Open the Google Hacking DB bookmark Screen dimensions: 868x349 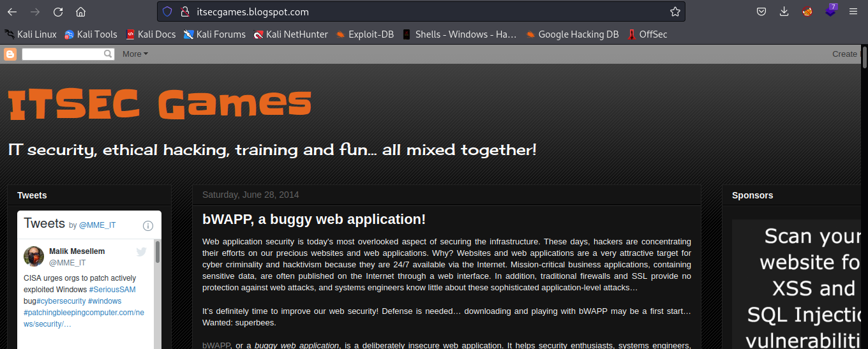tap(572, 34)
